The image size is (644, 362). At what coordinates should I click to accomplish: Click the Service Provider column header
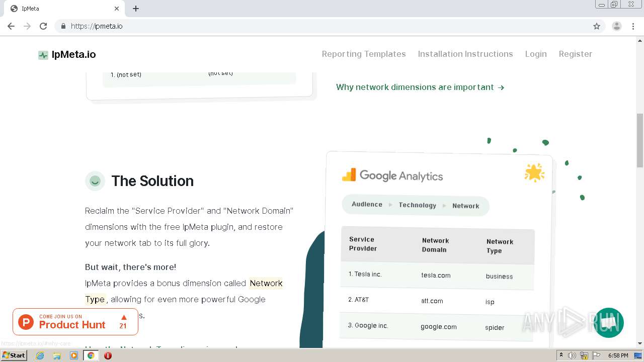click(363, 244)
